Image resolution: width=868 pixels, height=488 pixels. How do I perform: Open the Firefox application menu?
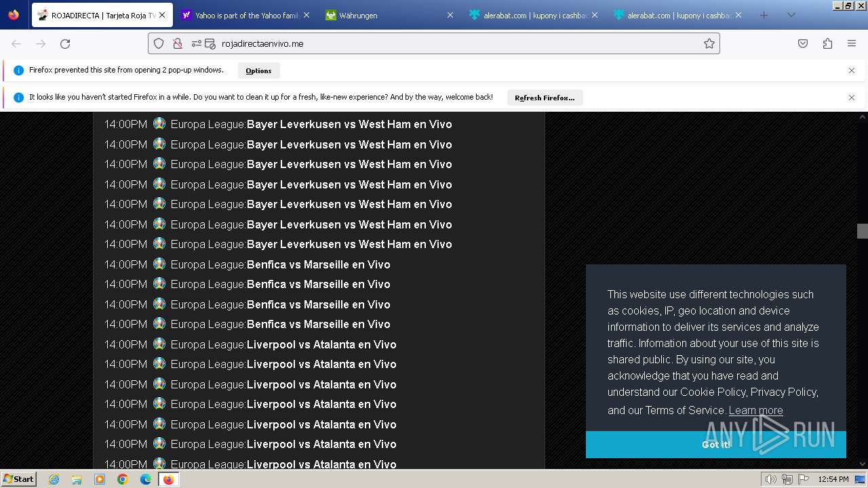tap(852, 43)
